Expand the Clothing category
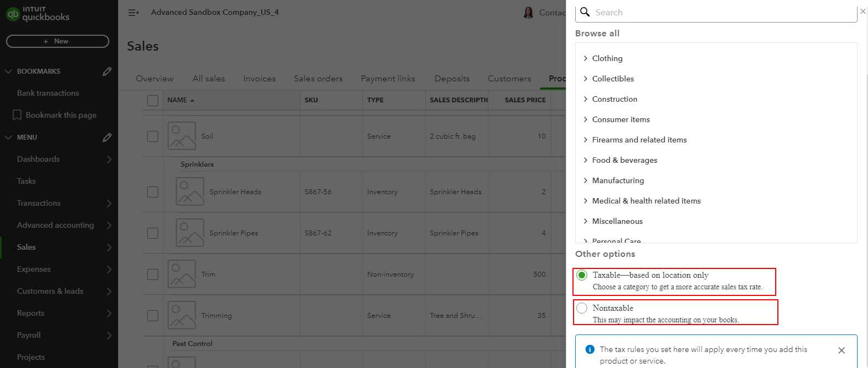This screenshot has width=868, height=368. click(x=586, y=58)
